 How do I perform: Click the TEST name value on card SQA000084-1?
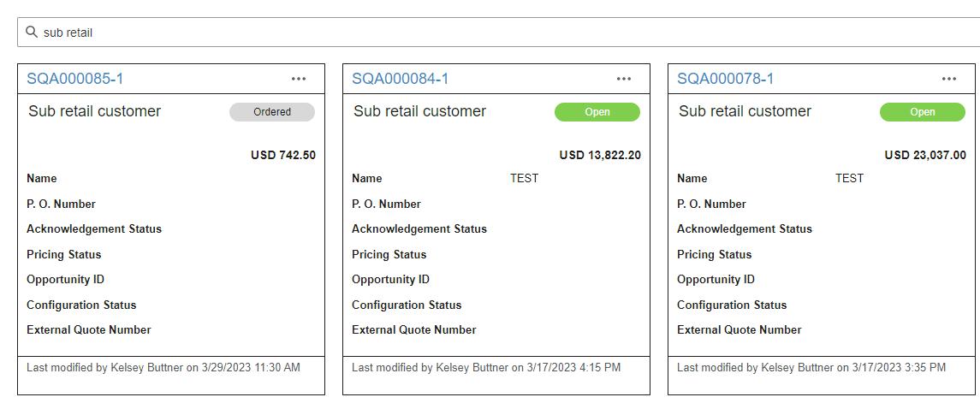point(524,178)
